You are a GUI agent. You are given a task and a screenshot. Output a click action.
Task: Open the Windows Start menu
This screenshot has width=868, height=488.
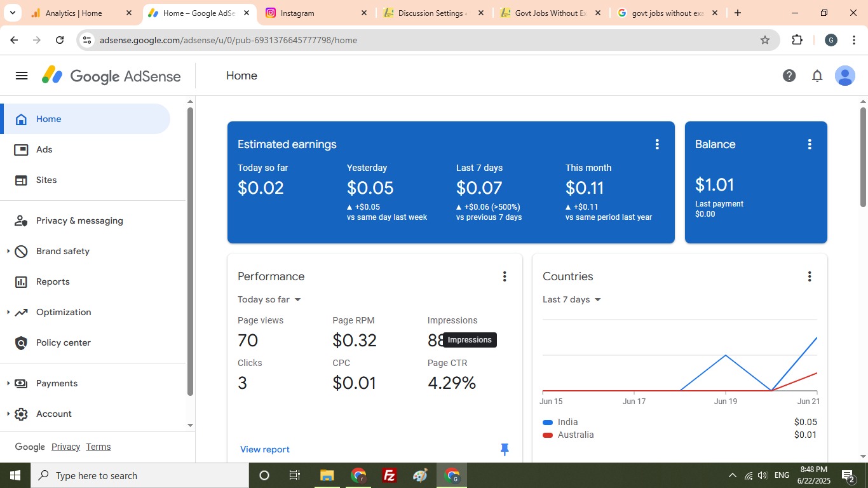(15, 475)
